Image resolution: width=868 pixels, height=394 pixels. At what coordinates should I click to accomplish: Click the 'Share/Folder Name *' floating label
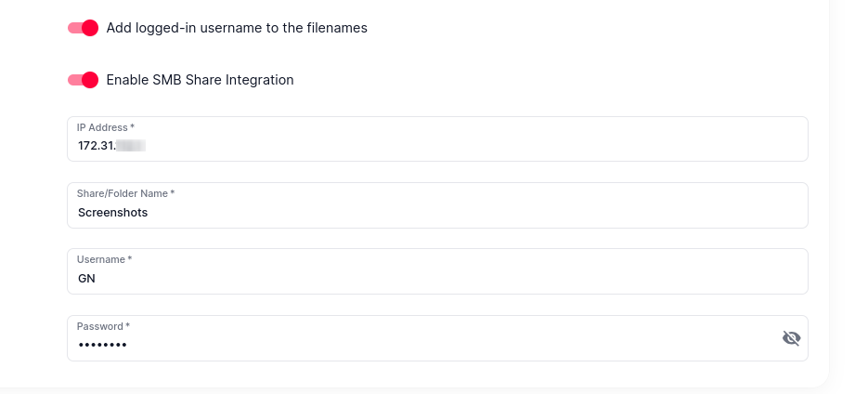click(125, 193)
